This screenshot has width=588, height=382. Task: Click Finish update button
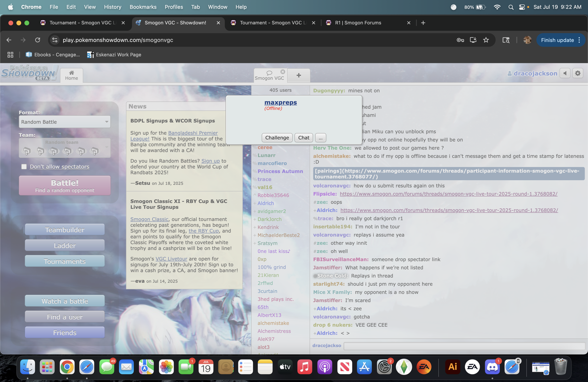tap(560, 40)
